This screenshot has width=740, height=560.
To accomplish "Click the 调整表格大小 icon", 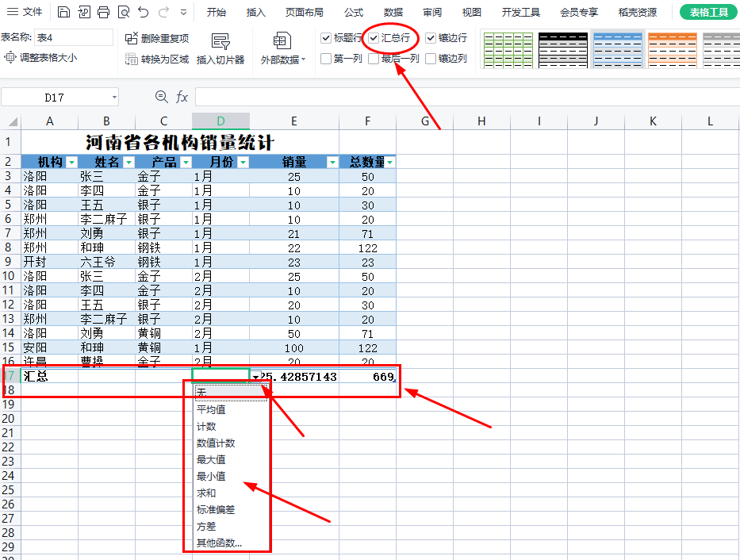I will click(x=10, y=58).
